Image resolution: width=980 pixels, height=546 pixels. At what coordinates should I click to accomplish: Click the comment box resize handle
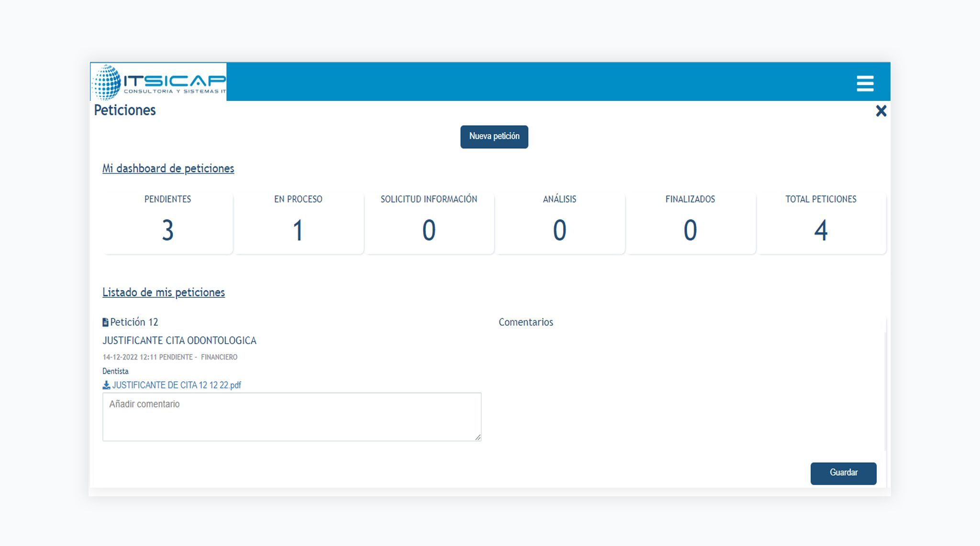478,437
